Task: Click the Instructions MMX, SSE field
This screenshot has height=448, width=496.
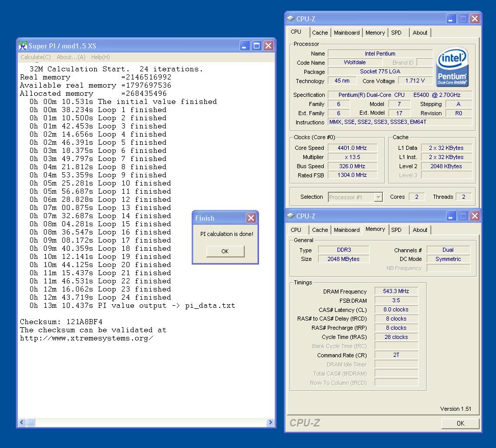Action: (400, 122)
